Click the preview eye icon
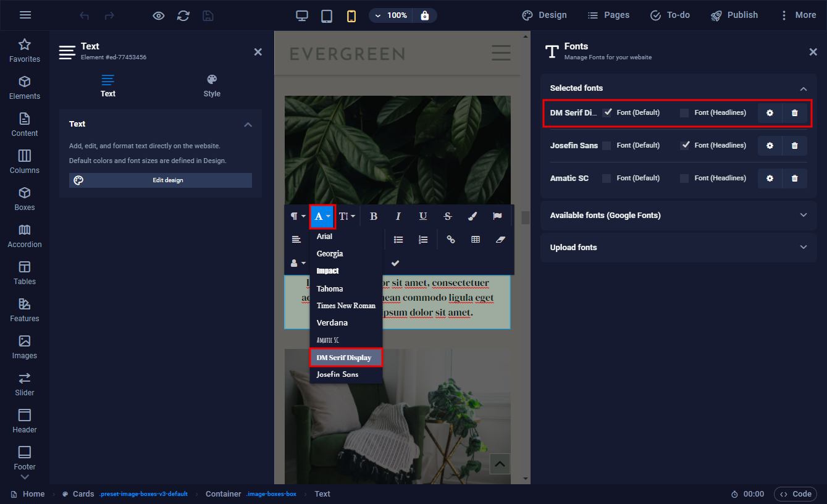The image size is (827, 504). point(159,15)
